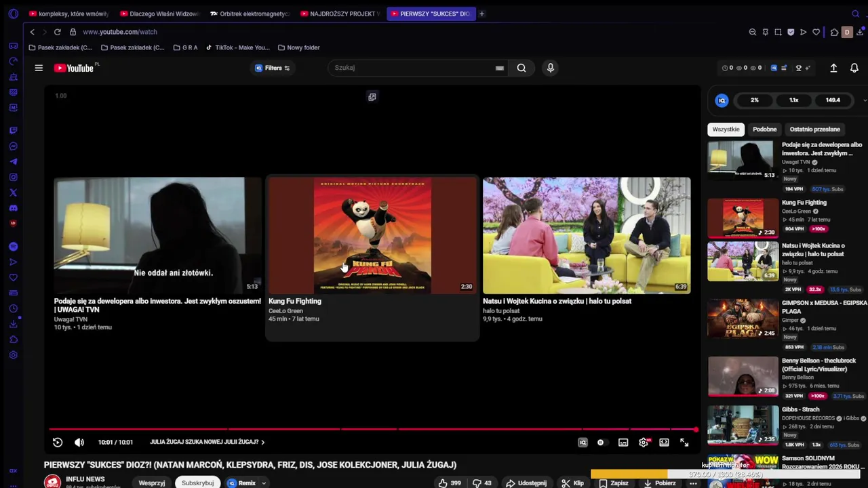This screenshot has width=868, height=488.
Task: Click the search magnifier button
Action: 521,68
